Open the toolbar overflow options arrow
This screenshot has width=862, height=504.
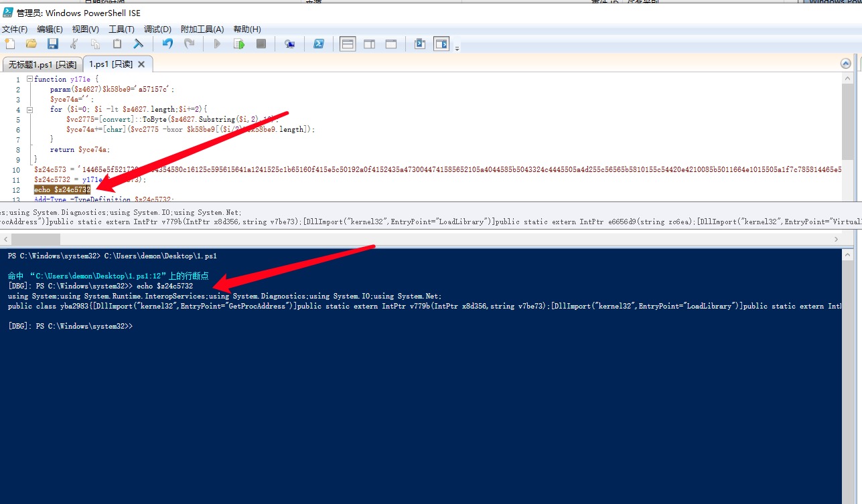pyautogui.click(x=457, y=48)
